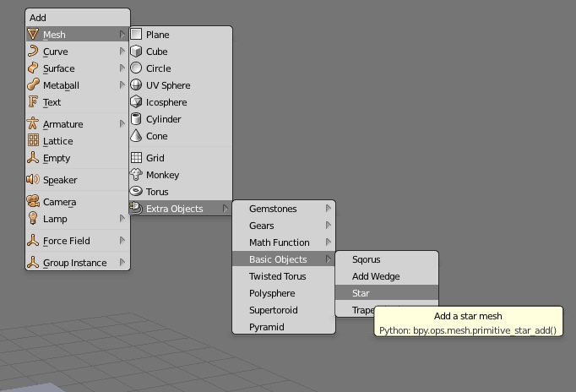The height and width of the screenshot is (392, 576).
Task: Click the Plane mesh icon
Action: tap(136, 34)
